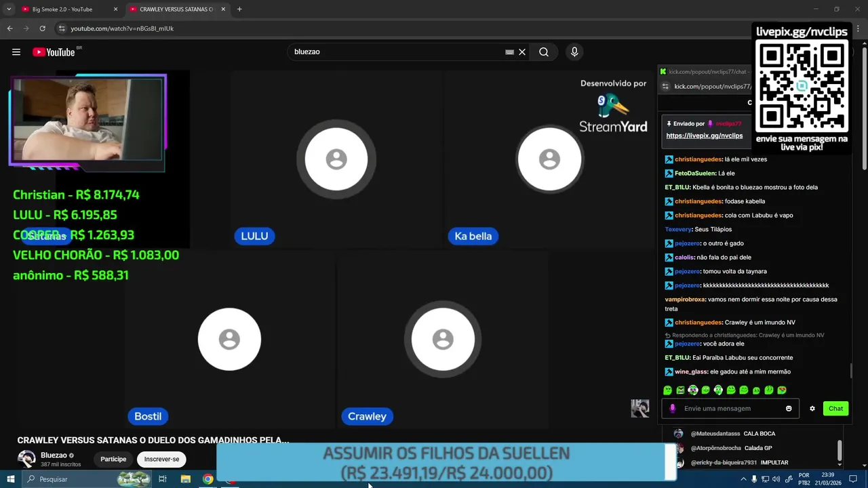Open chat settings gear in Kick chat
This screenshot has height=488, width=868.
(812, 409)
